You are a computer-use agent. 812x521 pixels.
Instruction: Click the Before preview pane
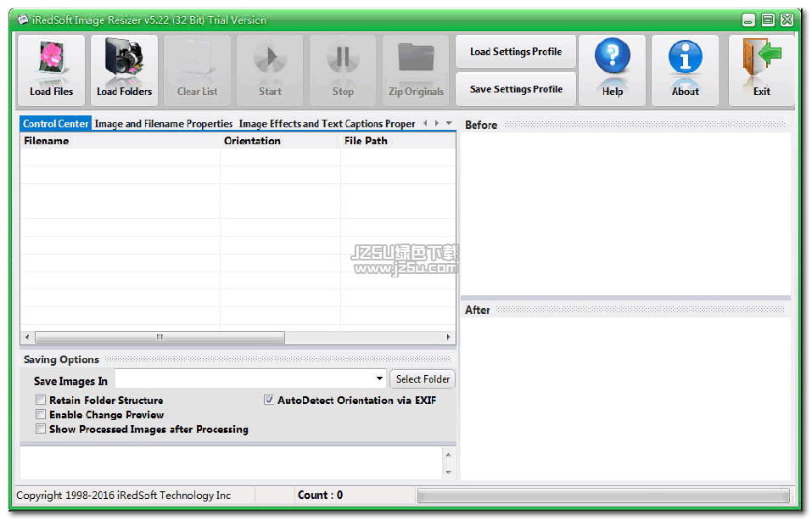click(x=625, y=214)
